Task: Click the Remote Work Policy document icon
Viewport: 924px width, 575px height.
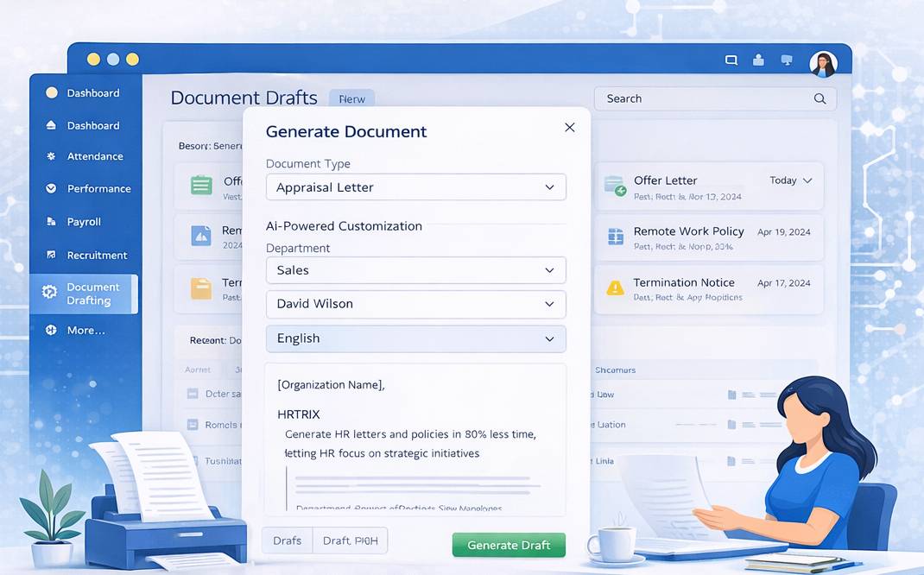Action: [x=615, y=237]
